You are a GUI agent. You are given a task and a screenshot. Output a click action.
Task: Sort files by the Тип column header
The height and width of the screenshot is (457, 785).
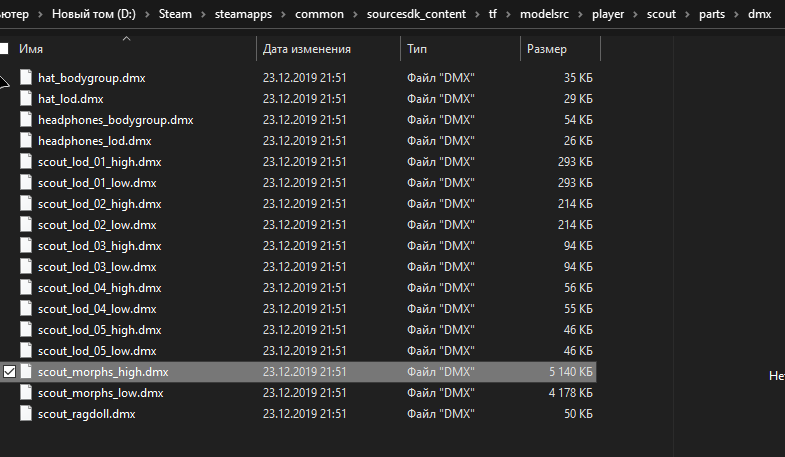tap(417, 49)
